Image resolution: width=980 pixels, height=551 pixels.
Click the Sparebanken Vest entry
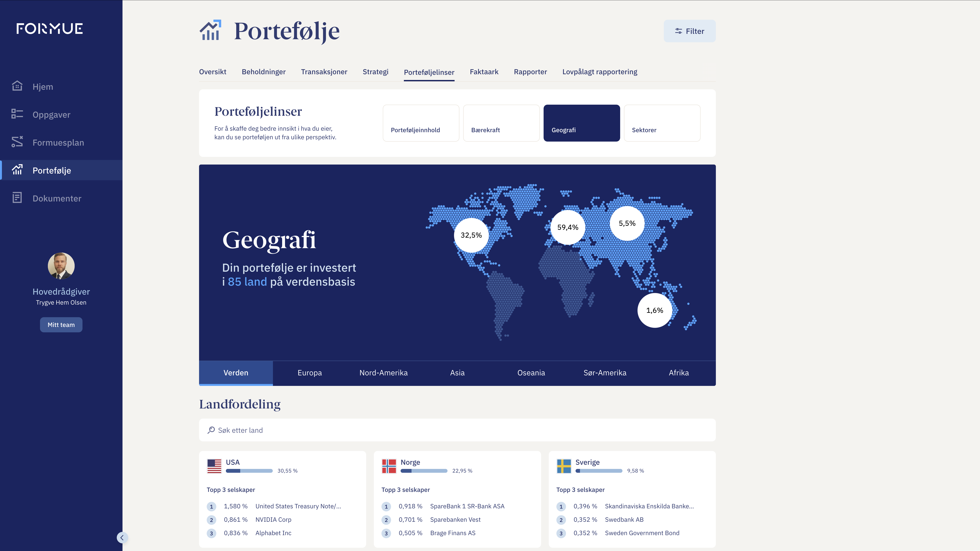tap(455, 519)
